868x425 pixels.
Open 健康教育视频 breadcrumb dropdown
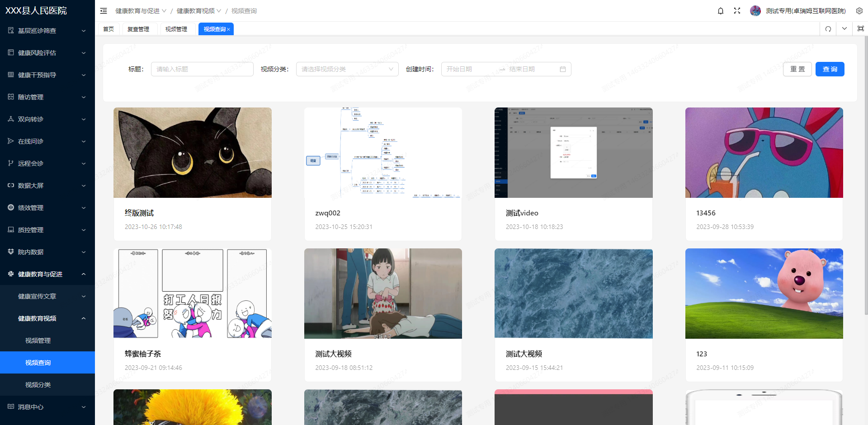point(199,11)
